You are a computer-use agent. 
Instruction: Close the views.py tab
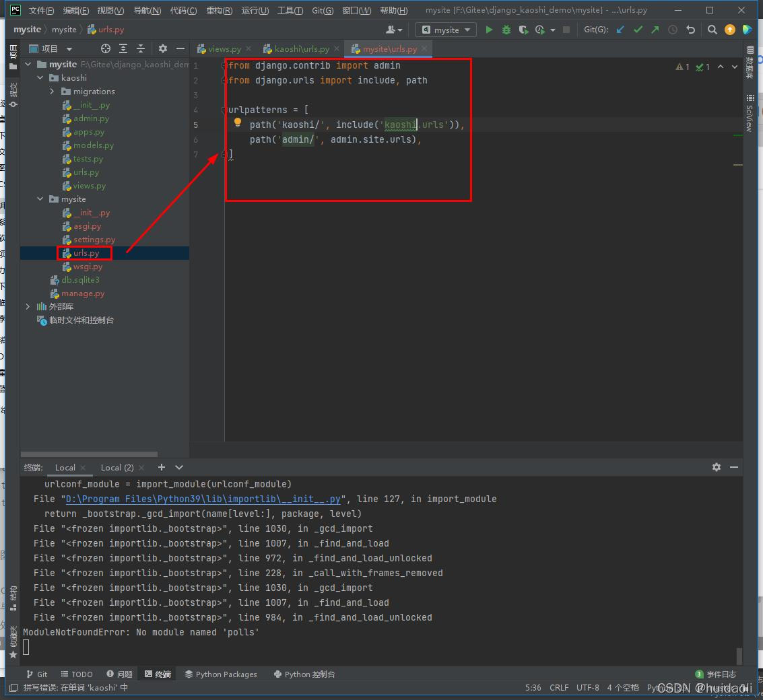(x=248, y=48)
